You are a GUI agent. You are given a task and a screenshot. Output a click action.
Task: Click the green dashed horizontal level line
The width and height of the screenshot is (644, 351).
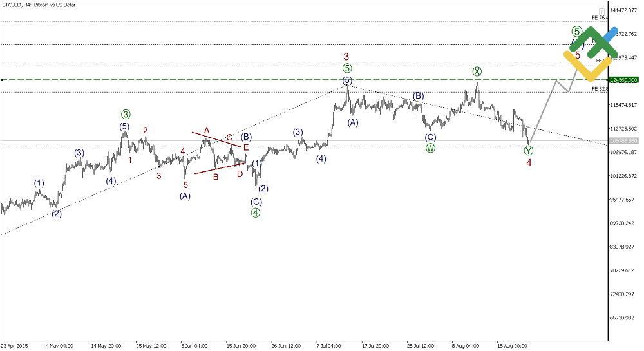[304, 79]
